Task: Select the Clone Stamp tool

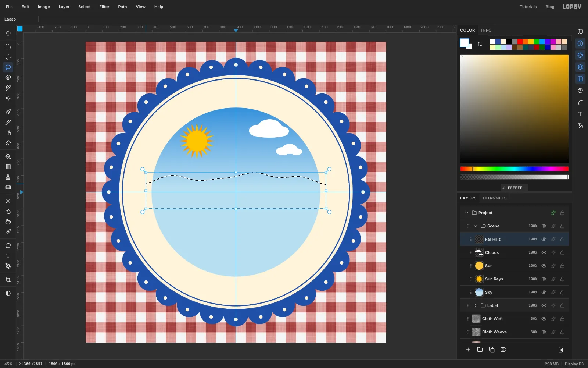Action: click(8, 177)
